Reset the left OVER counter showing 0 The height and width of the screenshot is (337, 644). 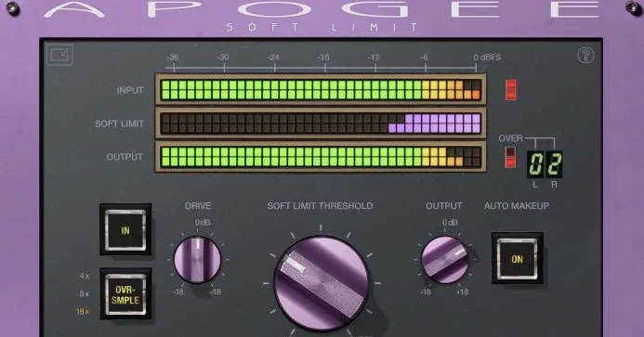pyautogui.click(x=535, y=164)
